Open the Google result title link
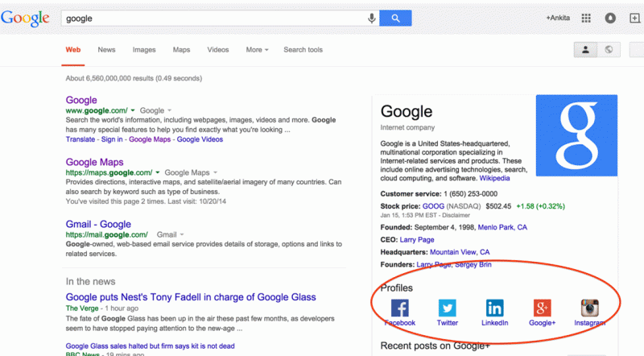Viewport: 644px width, 356px height. (x=81, y=100)
